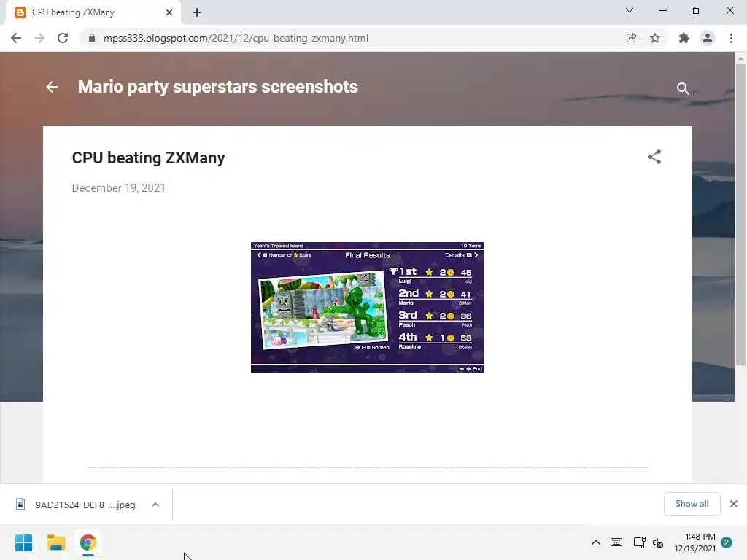
Task: Share the post via the share icon
Action: click(654, 157)
